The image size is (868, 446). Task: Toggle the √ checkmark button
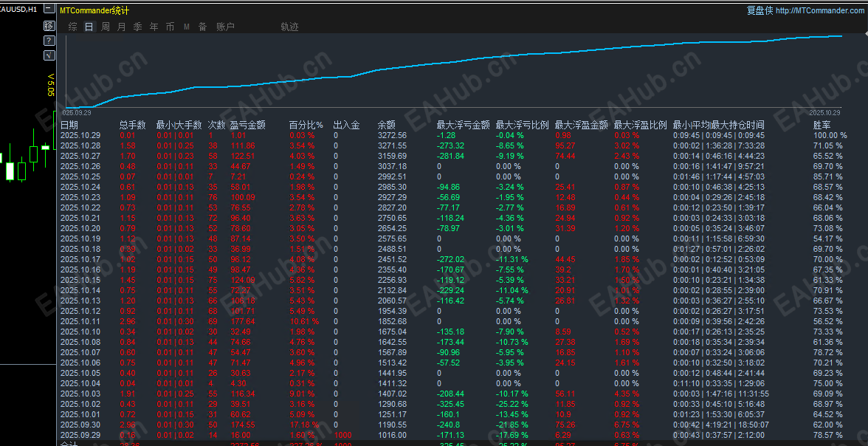[49, 55]
